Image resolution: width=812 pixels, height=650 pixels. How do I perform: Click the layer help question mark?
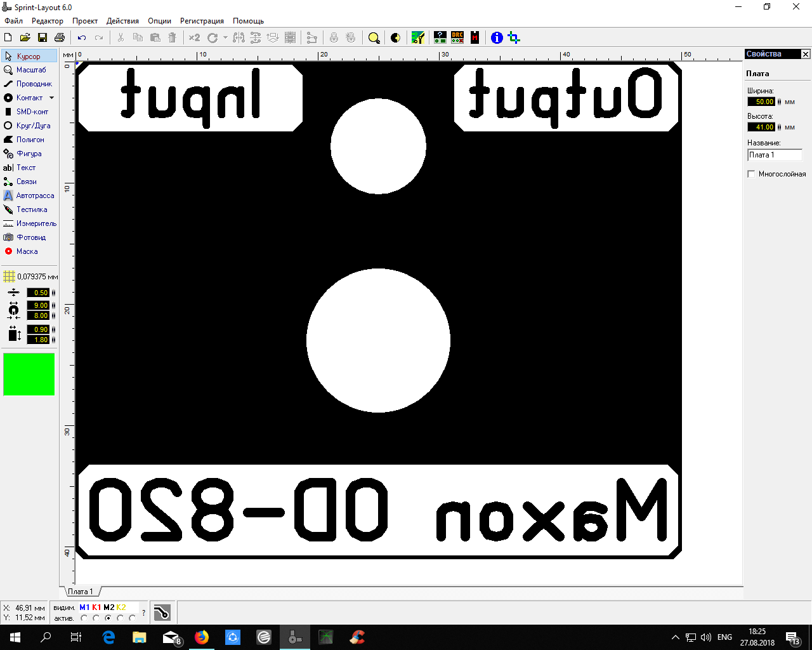click(x=144, y=613)
